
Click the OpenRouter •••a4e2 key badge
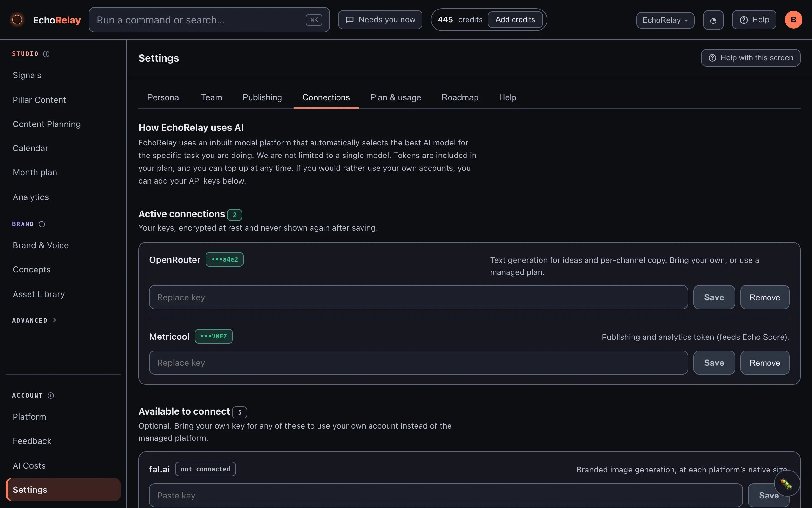(225, 259)
